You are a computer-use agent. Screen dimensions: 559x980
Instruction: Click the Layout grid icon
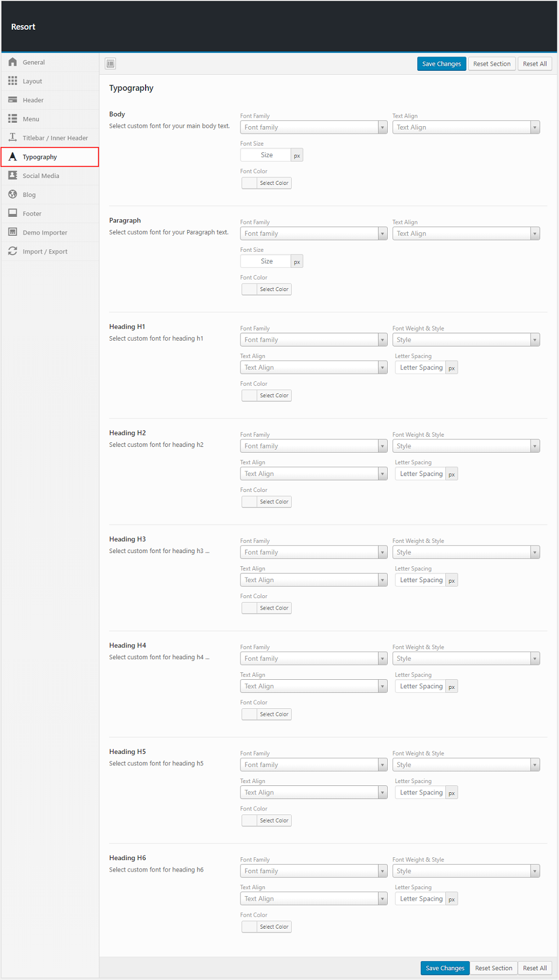13,81
